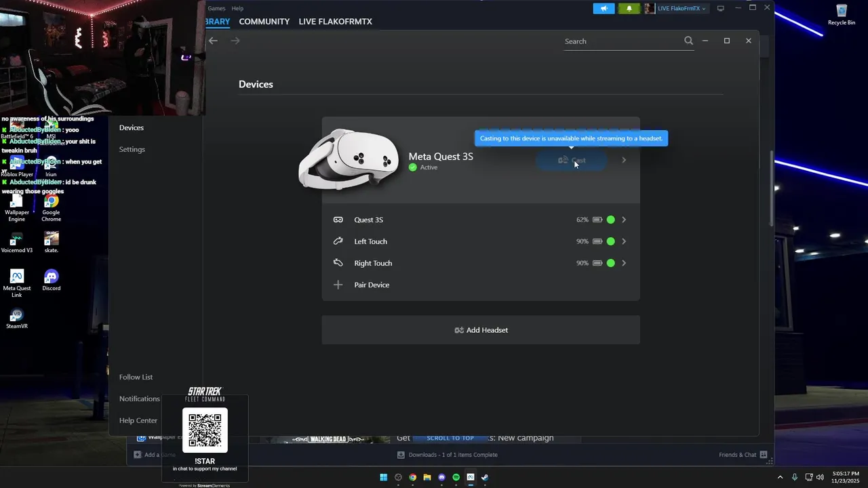Click the Cast button for Meta Quest 3S
Image resolution: width=868 pixels, height=488 pixels.
point(571,161)
